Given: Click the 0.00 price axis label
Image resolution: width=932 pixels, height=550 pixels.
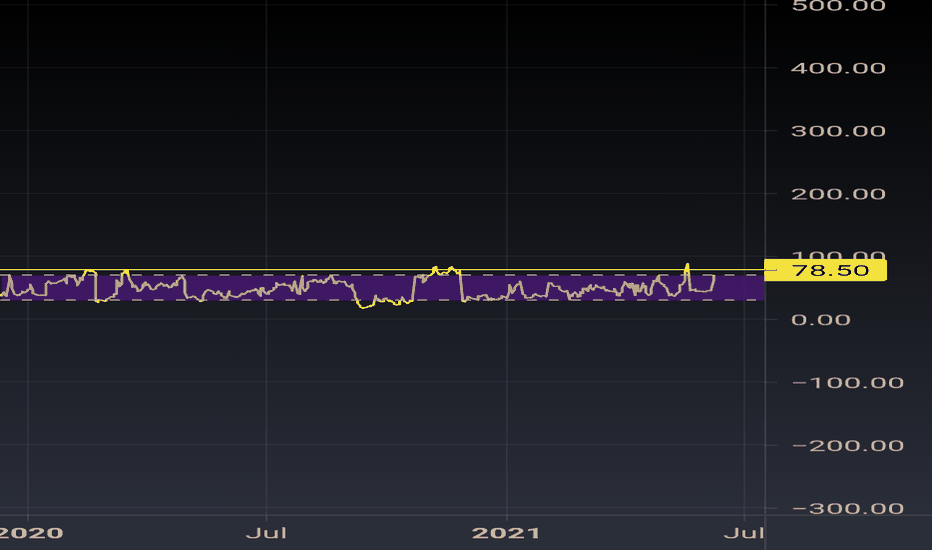Looking at the screenshot, I should [x=821, y=320].
